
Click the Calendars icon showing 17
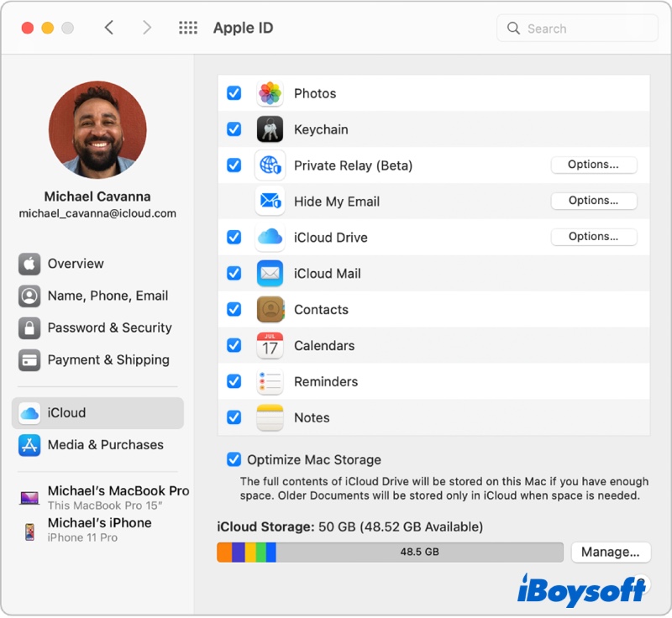(270, 345)
